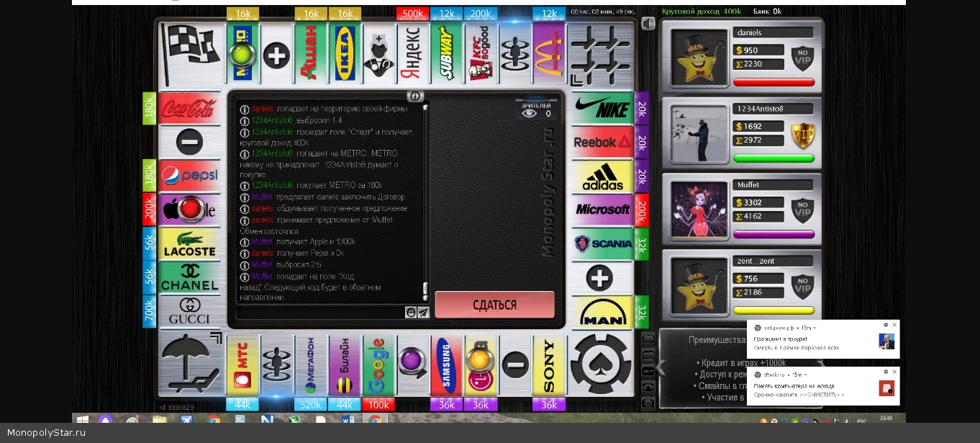Open the Chanel company tile

[x=189, y=278]
